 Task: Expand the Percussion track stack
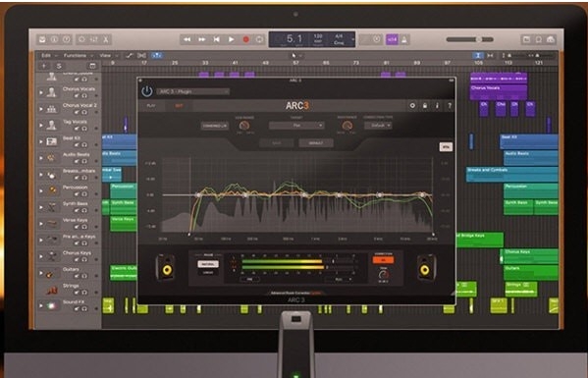click(41, 190)
